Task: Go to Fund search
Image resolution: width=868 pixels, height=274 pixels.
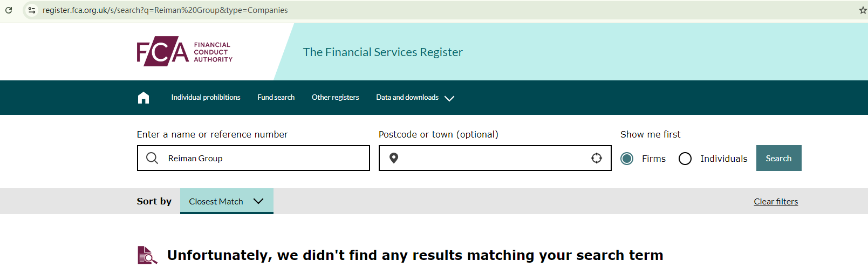Action: coord(276,98)
